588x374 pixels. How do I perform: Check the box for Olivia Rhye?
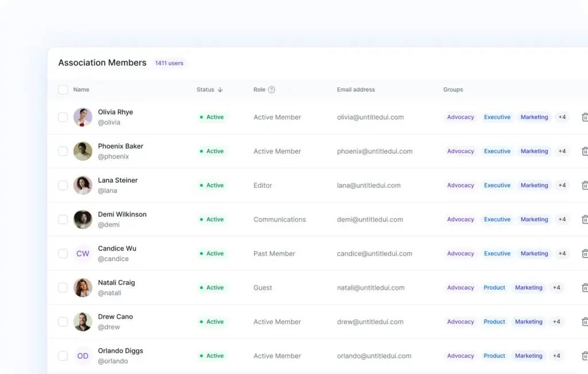(x=63, y=117)
